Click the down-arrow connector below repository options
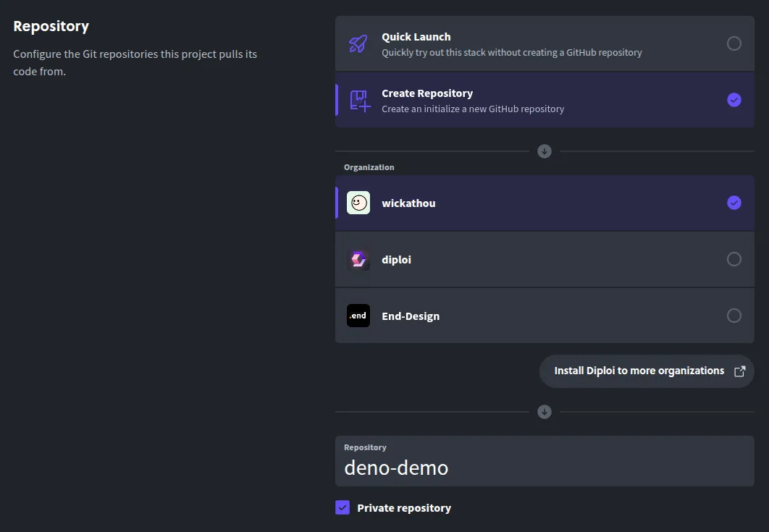Image resolution: width=769 pixels, height=532 pixels. point(544,151)
